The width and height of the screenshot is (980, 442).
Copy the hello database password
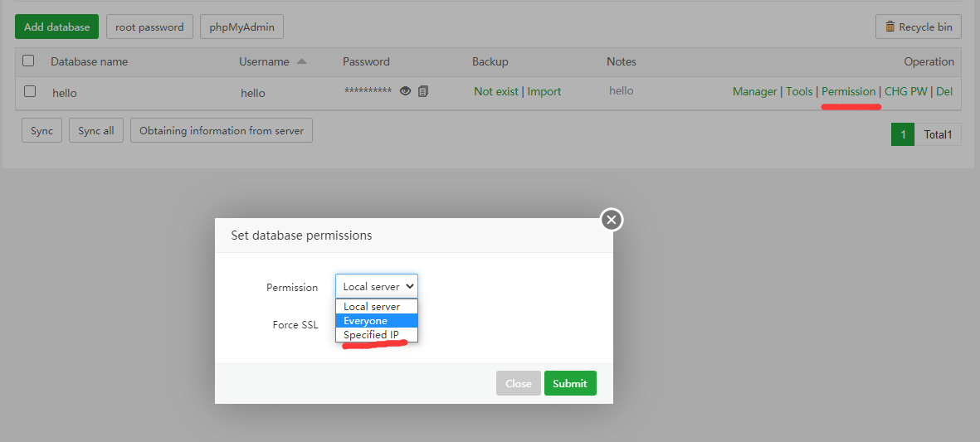[x=423, y=91]
